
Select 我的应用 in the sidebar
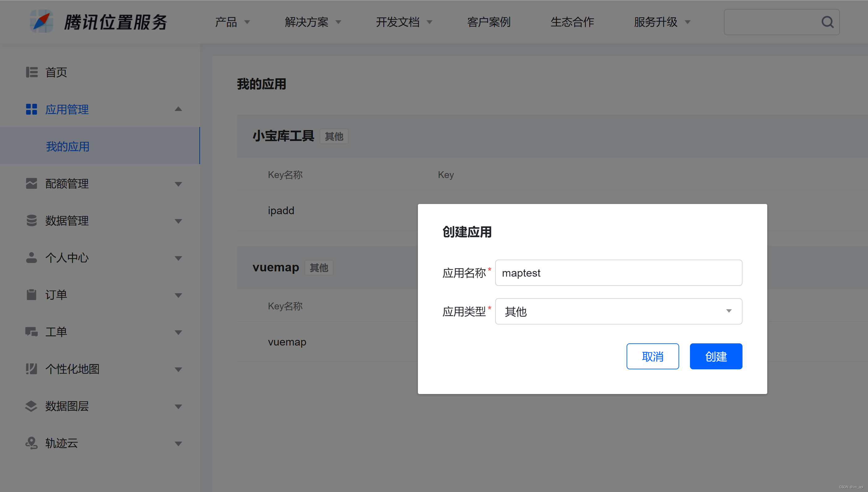click(68, 146)
